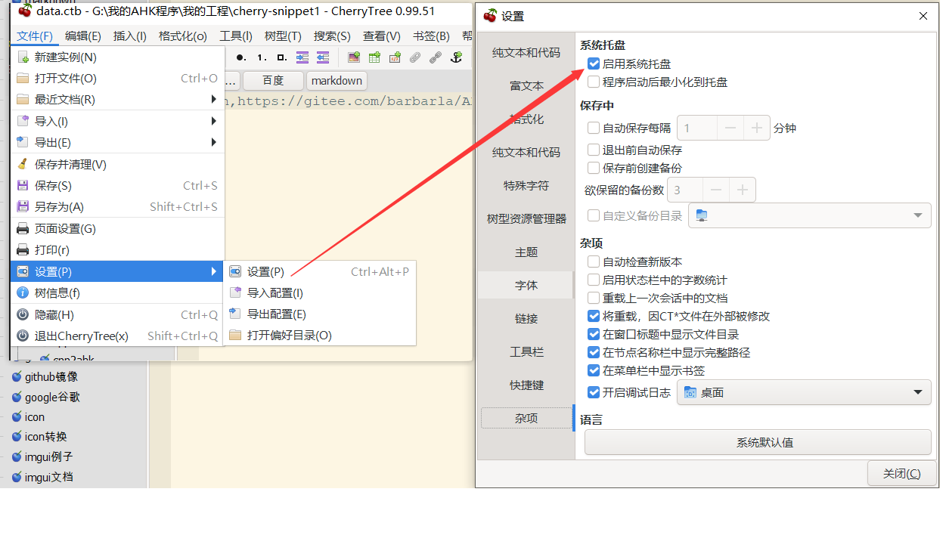Decrease 欲保留的备份数 with minus button

coord(716,190)
